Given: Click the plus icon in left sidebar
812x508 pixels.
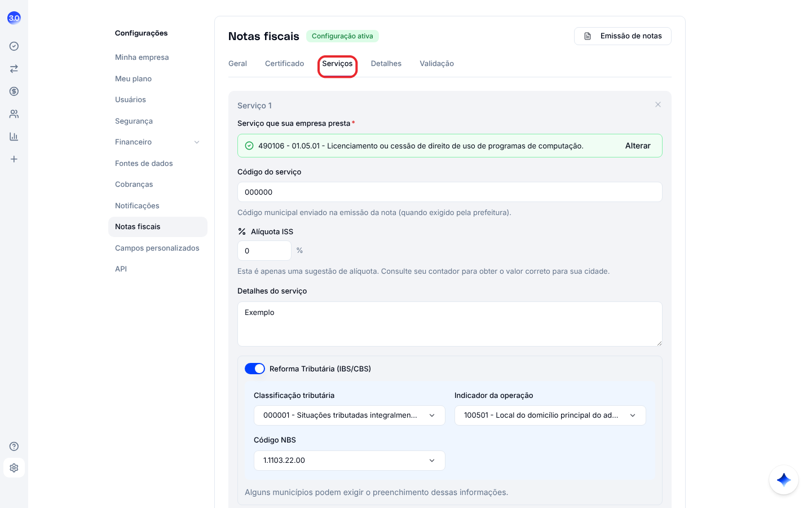Looking at the screenshot, I should point(14,159).
